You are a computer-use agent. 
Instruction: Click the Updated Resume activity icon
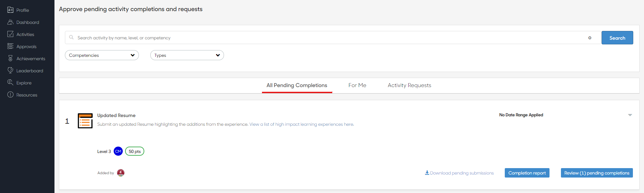point(85,121)
